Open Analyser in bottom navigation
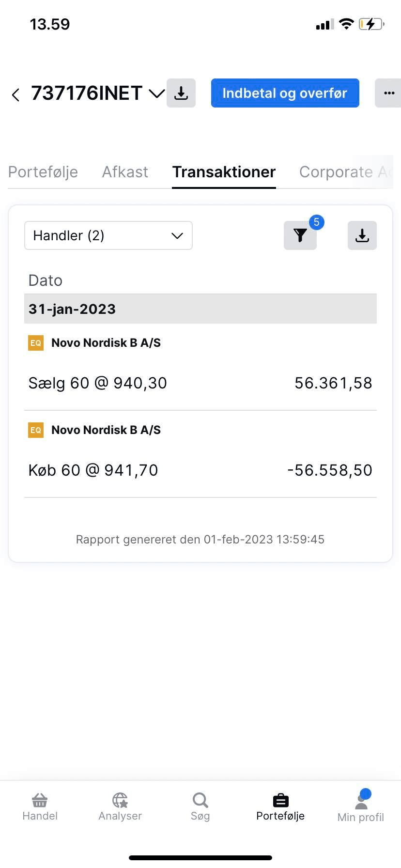This screenshot has width=401, height=868. [120, 807]
